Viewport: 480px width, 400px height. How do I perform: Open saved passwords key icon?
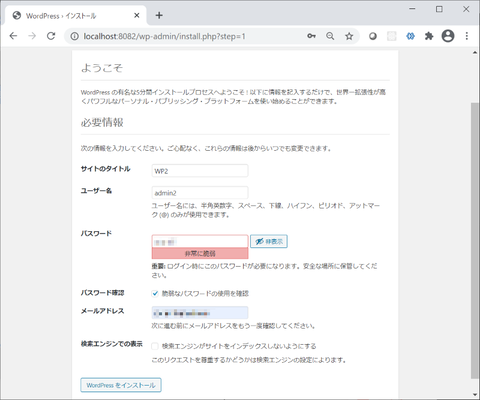[x=311, y=36]
